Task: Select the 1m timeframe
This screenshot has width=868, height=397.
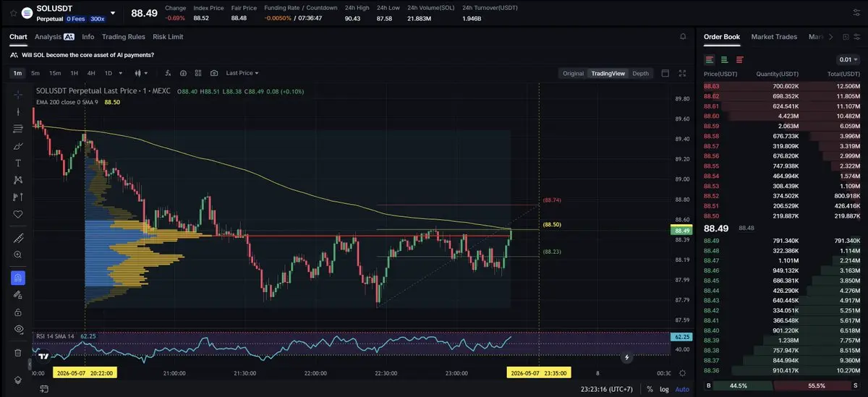Action: 18,73
